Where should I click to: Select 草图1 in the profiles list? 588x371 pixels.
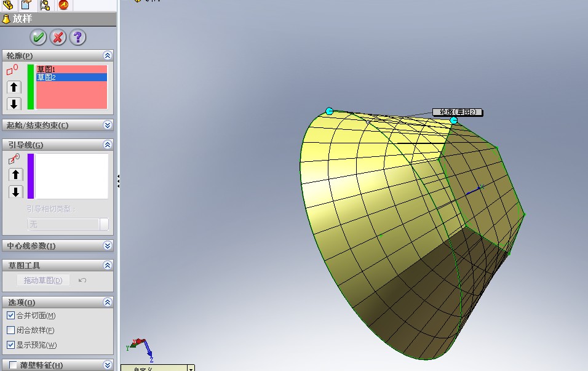(71, 69)
